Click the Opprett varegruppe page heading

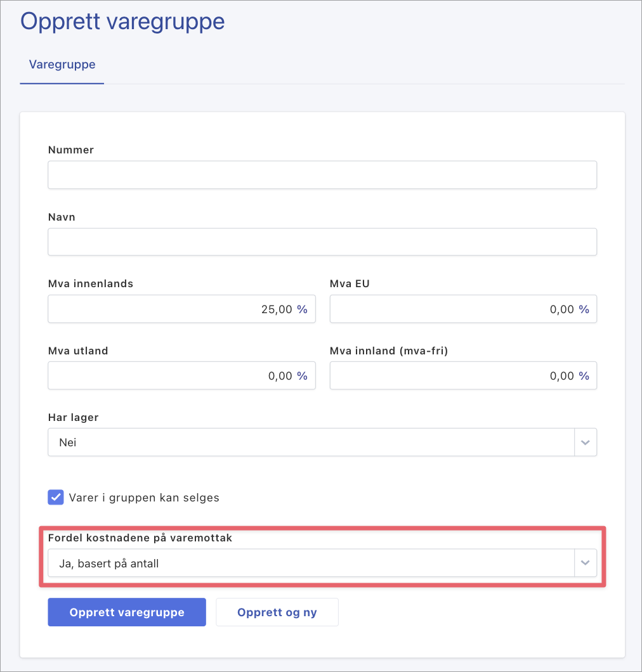click(122, 22)
